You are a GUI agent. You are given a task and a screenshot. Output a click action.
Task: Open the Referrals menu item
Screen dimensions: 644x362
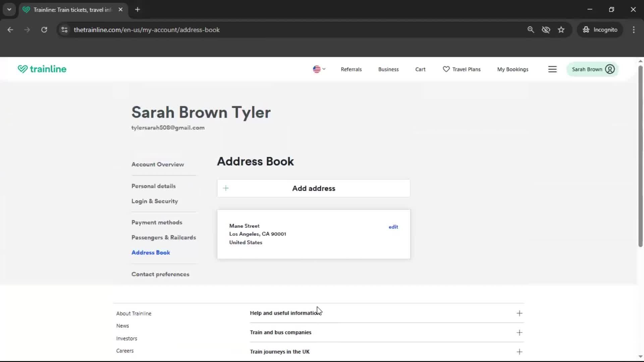[x=351, y=69]
